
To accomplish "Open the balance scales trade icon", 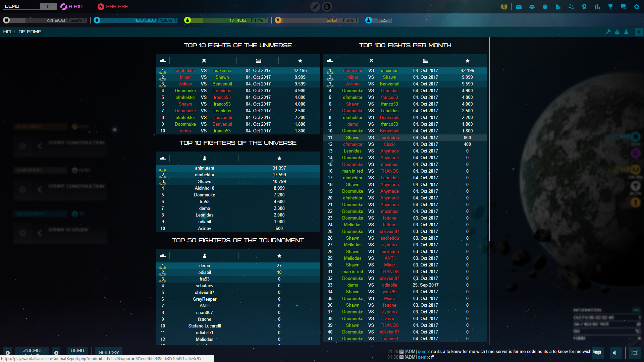I will click(571, 7).
